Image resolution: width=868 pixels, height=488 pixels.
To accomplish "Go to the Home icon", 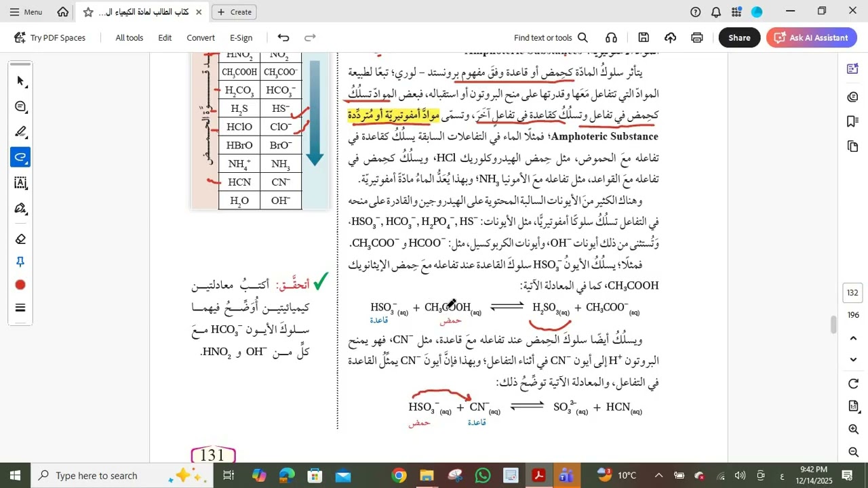I will tap(63, 12).
